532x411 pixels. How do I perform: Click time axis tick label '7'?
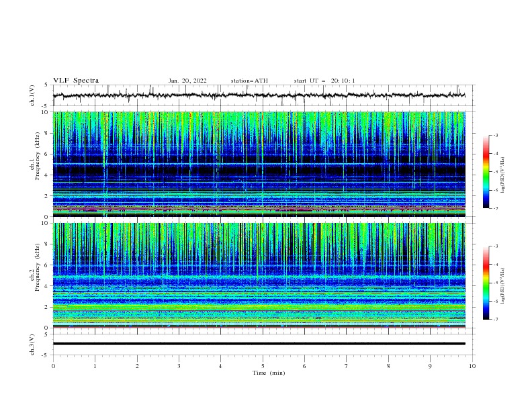[347, 366]
